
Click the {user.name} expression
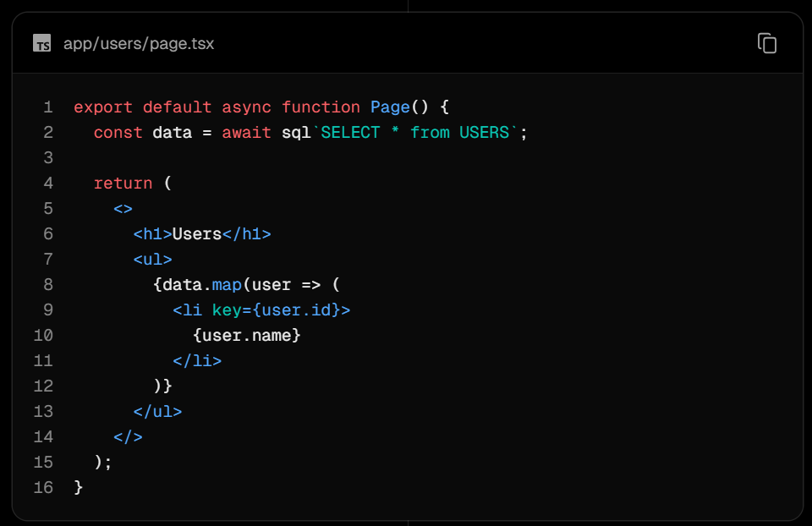tap(247, 336)
